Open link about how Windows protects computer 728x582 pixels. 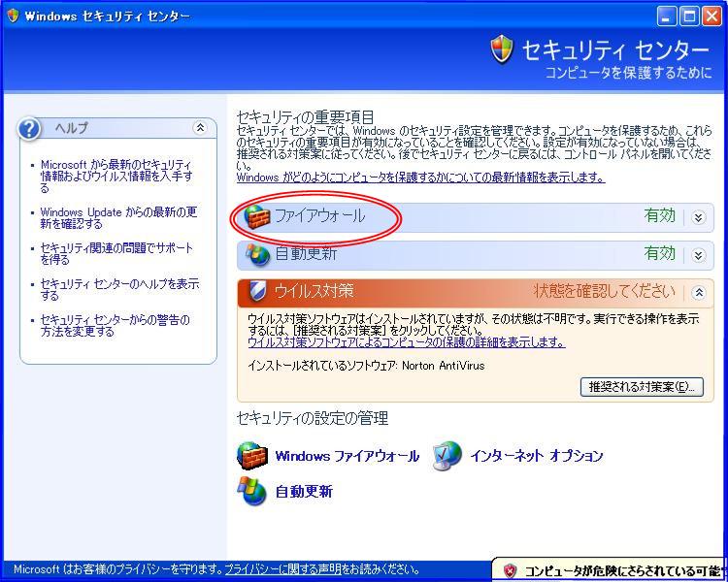click(x=420, y=178)
